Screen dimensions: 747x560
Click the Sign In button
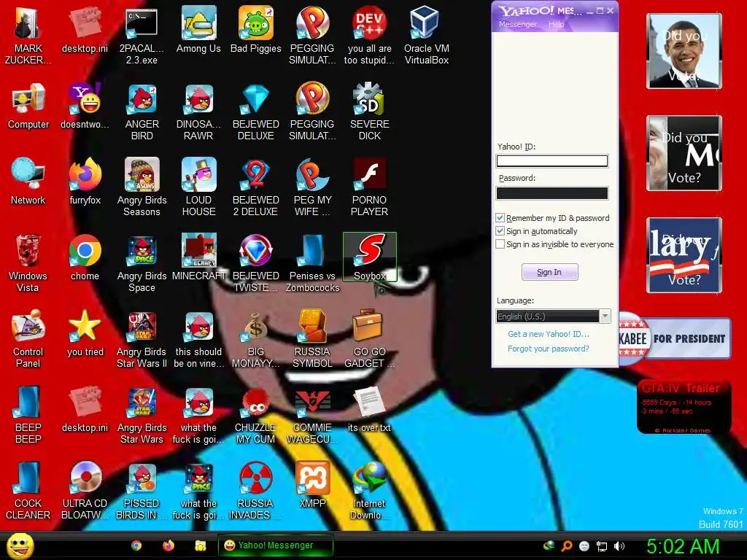pos(550,272)
